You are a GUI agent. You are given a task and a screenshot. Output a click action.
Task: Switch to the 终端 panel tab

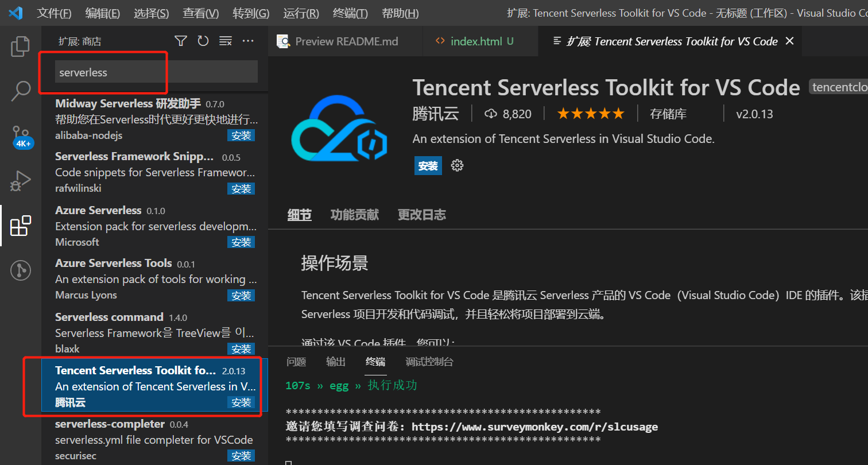[x=375, y=362]
